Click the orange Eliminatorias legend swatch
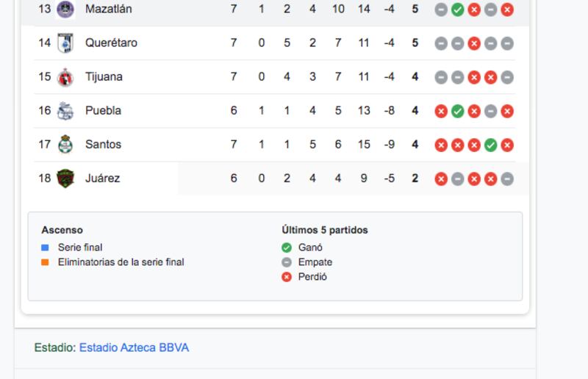Viewport: 588px width, 379px height. (45, 262)
